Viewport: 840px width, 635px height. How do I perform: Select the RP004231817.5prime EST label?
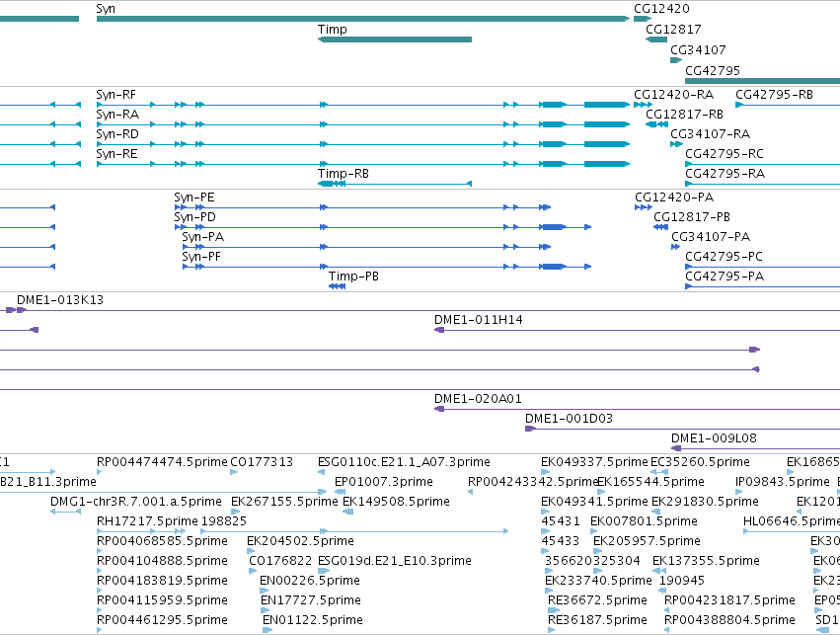pos(729,600)
